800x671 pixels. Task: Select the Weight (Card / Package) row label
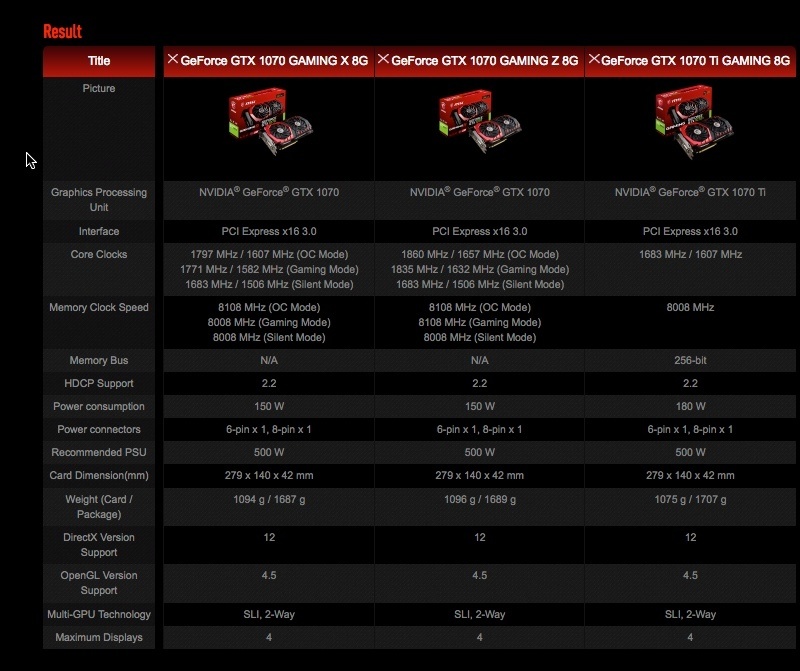99,507
